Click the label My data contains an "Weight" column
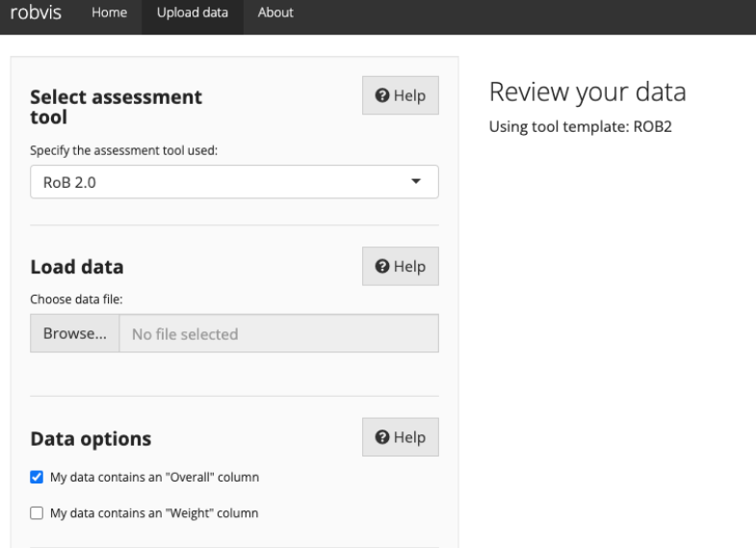 (154, 512)
